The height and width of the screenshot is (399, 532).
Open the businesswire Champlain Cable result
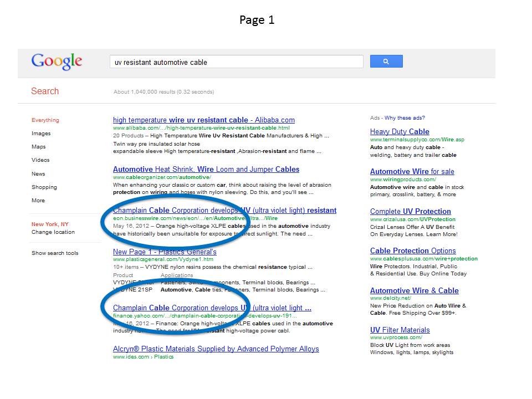pyautogui.click(x=224, y=211)
